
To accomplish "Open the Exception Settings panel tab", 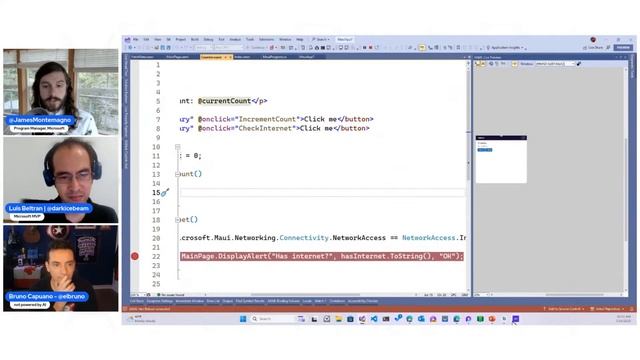I will tap(160, 301).
